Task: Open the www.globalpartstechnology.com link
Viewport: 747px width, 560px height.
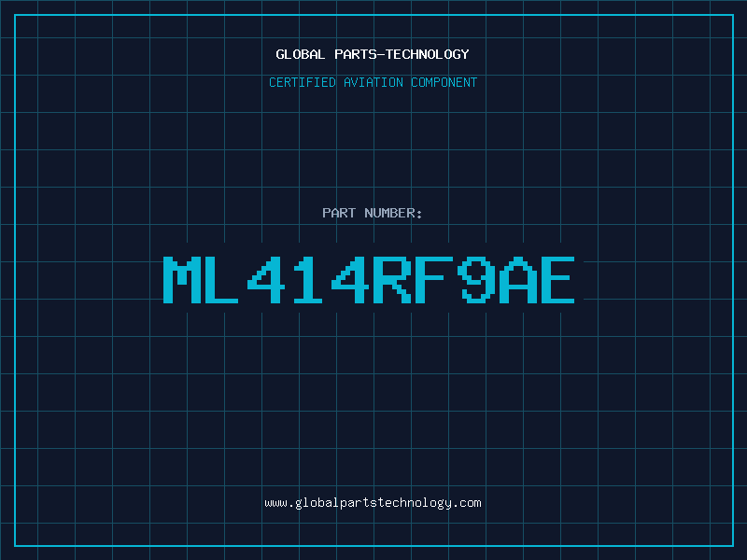Action: click(373, 503)
